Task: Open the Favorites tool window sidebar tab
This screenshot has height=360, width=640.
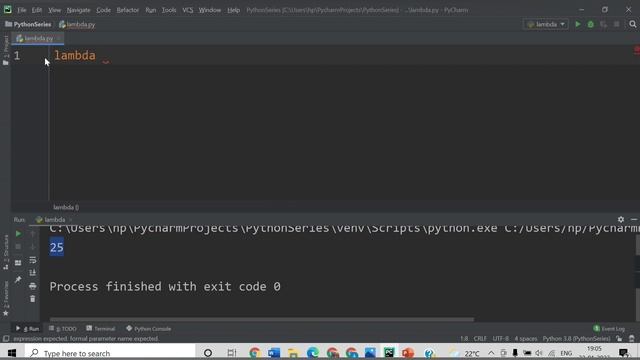Action: point(5,298)
